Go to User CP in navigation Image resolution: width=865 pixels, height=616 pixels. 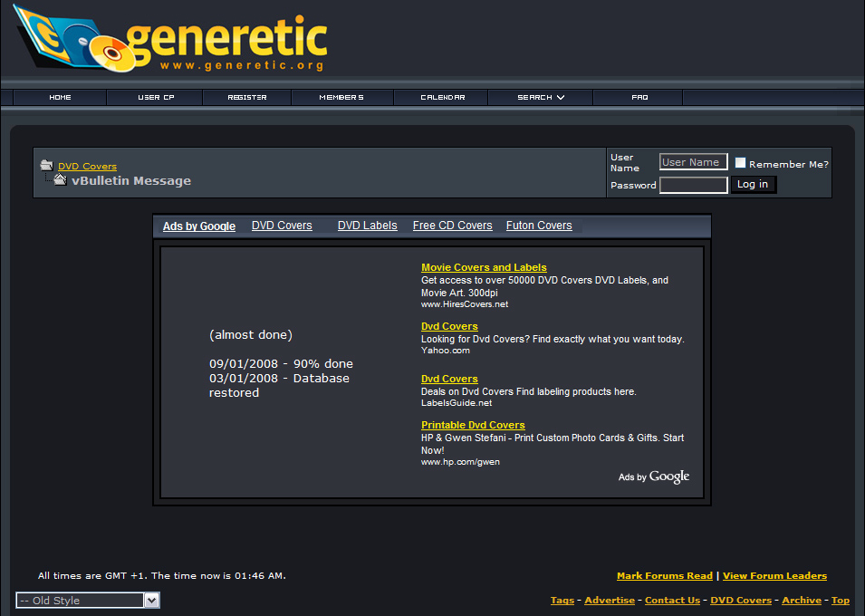click(x=155, y=97)
